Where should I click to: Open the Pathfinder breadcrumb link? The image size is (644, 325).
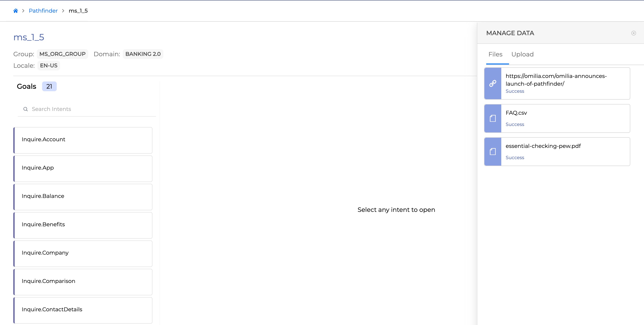click(x=43, y=11)
